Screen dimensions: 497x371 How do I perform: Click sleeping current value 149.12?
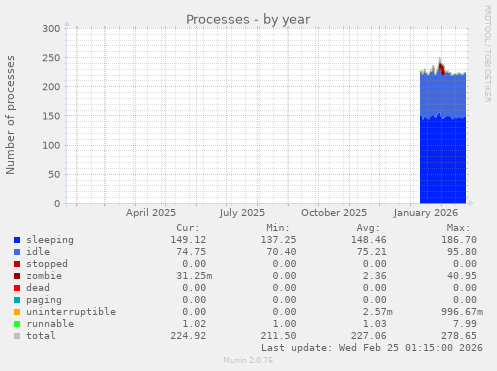188,240
